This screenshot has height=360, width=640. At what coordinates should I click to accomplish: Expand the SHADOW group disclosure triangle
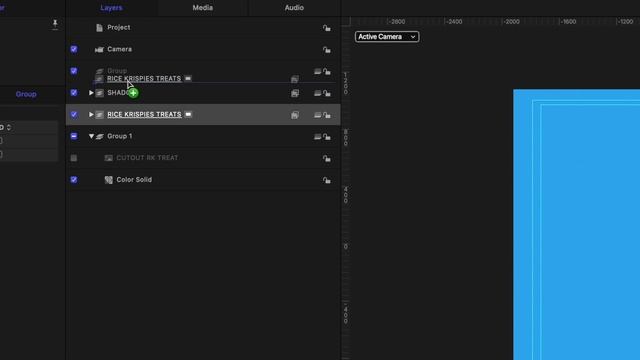[91, 93]
